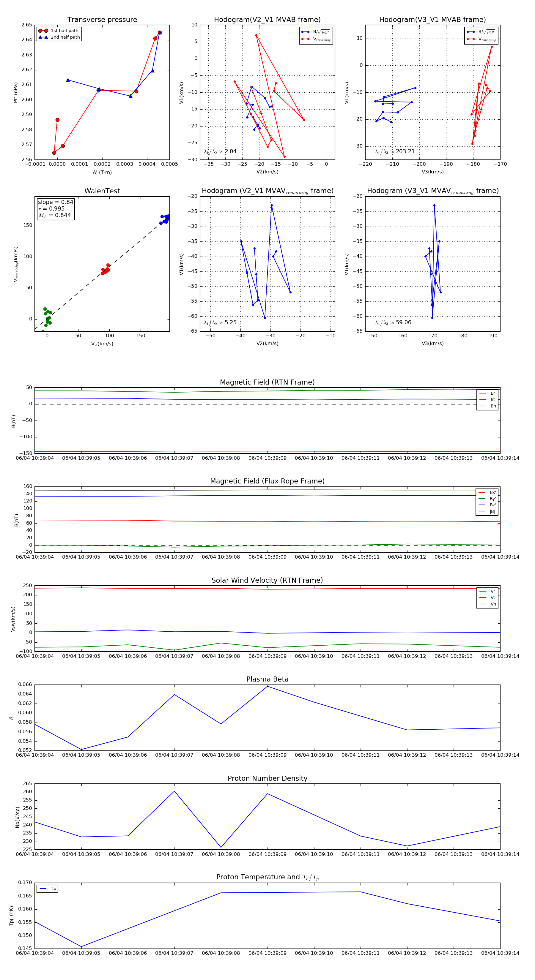
Task: Click the V_remaining legend entry in V3_V1 MVAB hodogram
Action: (481, 39)
